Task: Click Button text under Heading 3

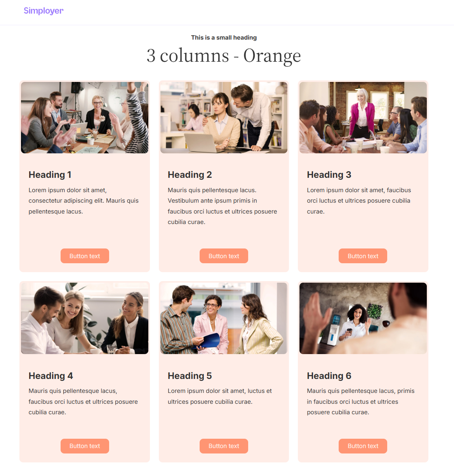Action: [x=363, y=256]
